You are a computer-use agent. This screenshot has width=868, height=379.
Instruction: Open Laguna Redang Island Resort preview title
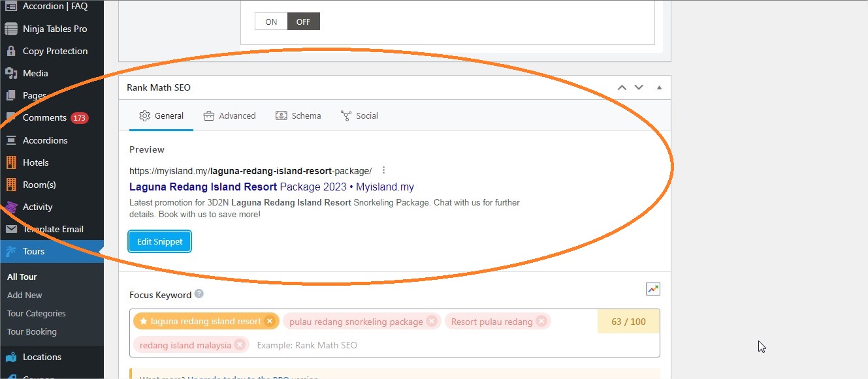[271, 187]
